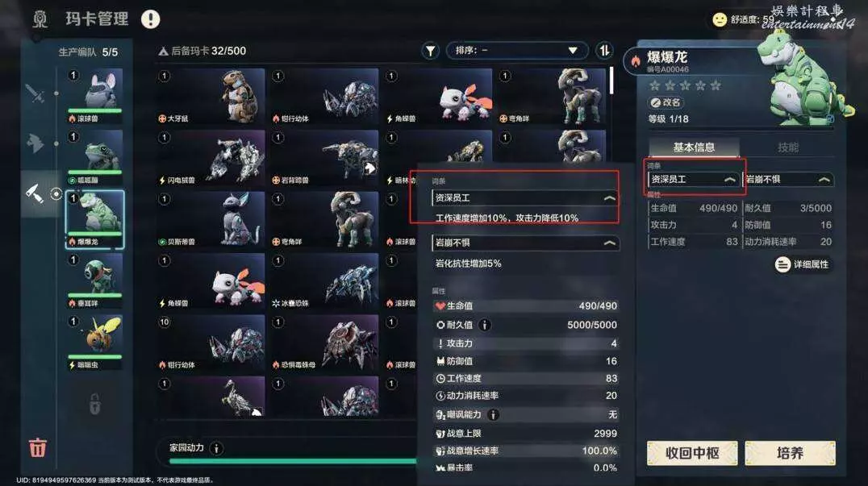Switch to the 技能 tab
868x486 pixels.
(787, 147)
